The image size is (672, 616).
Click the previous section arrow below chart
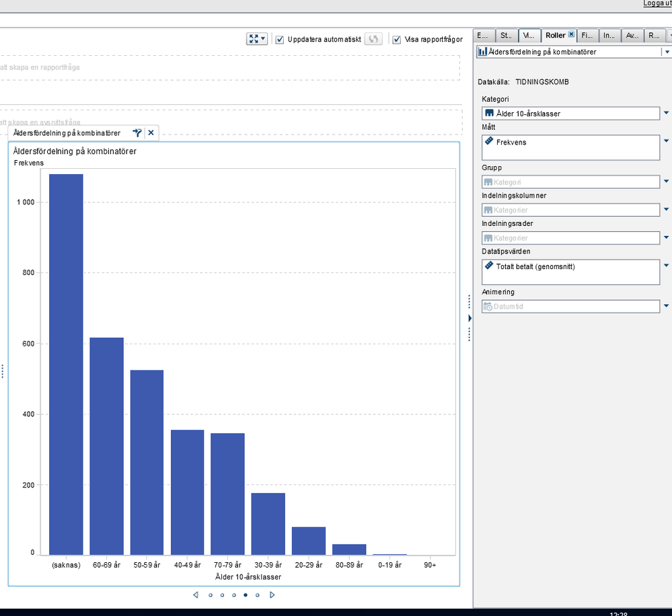[196, 594]
